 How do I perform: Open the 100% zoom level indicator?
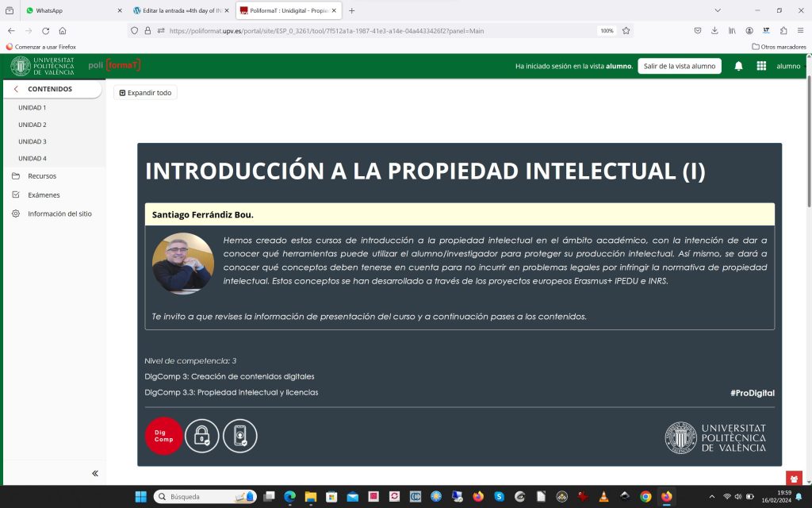[607, 31]
